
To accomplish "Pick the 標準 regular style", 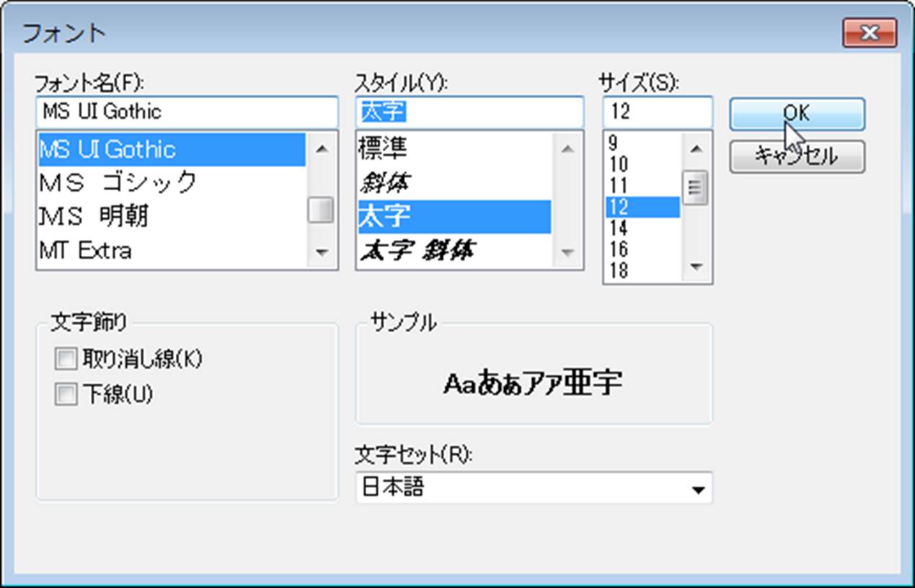I will tap(383, 148).
